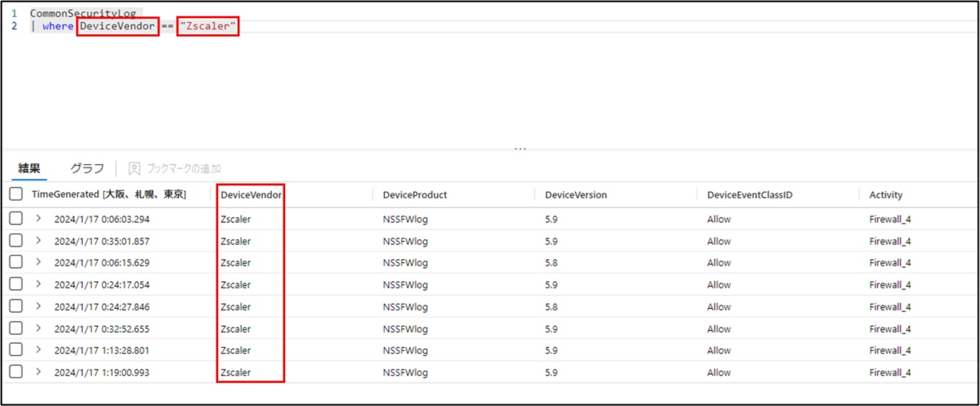Sort by the TimeGenerated column header
The width and height of the screenshot is (980, 406).
(109, 194)
